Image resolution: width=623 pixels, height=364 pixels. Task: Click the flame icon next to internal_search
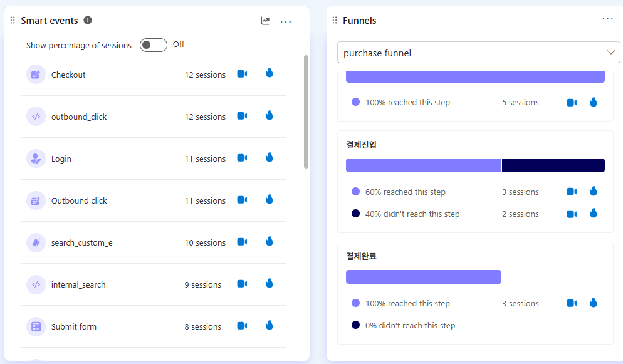click(x=269, y=283)
